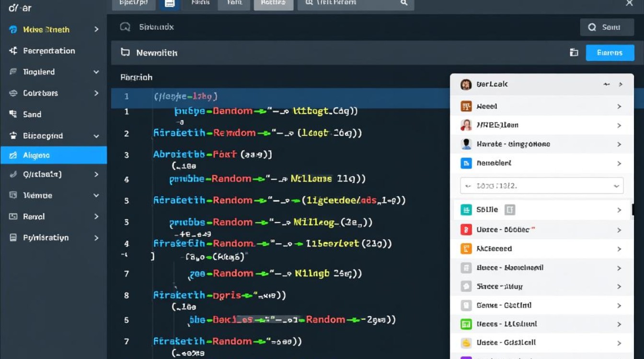Select the green grid icon next to Beces

pyautogui.click(x=466, y=324)
